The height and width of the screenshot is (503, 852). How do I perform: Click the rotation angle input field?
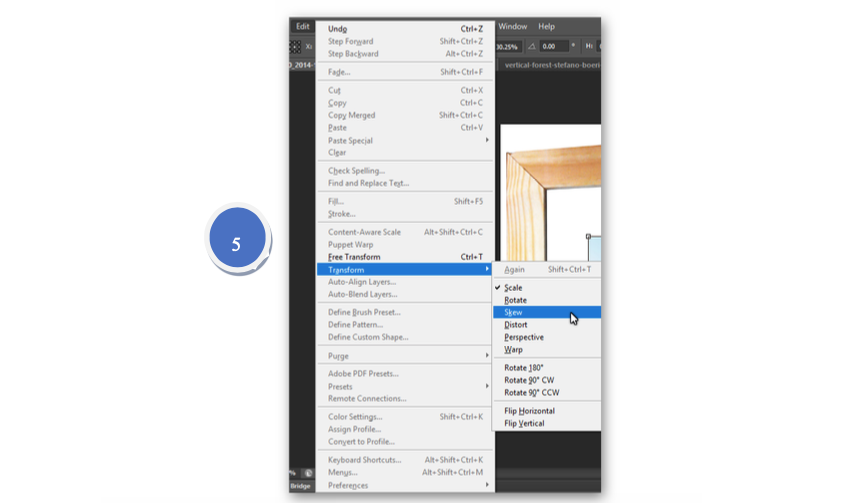[x=556, y=46]
